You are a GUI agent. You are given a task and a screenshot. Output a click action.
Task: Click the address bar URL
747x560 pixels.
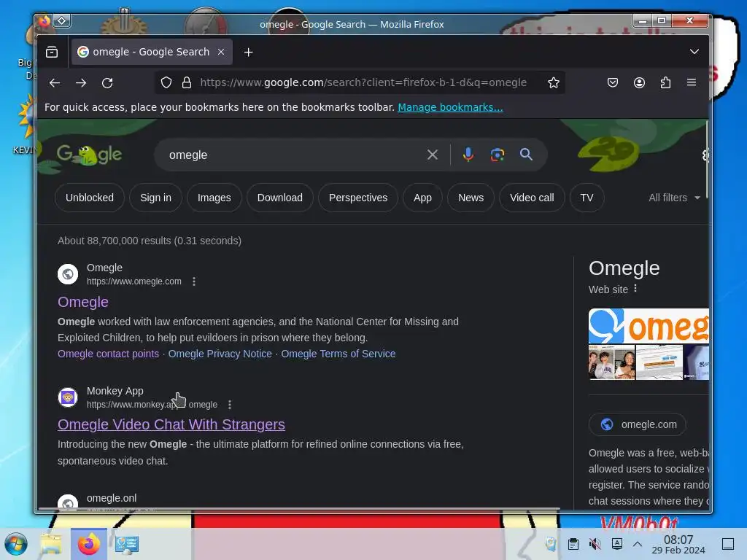click(x=363, y=83)
